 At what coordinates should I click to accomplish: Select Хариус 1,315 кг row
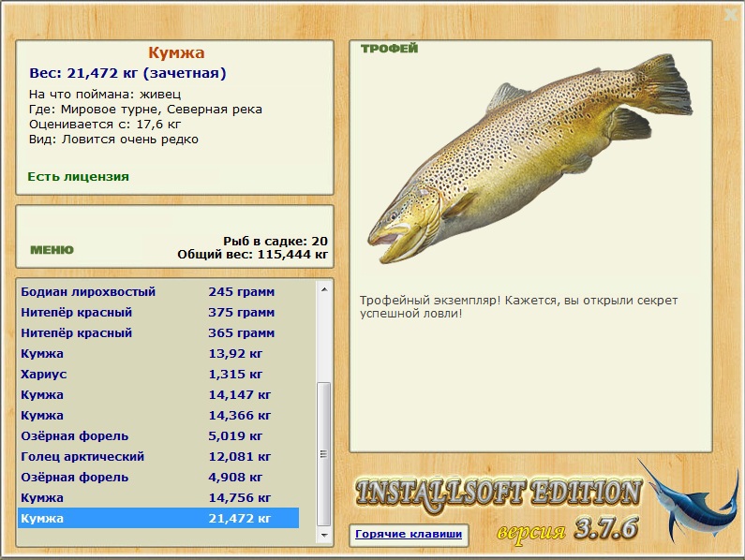158,375
